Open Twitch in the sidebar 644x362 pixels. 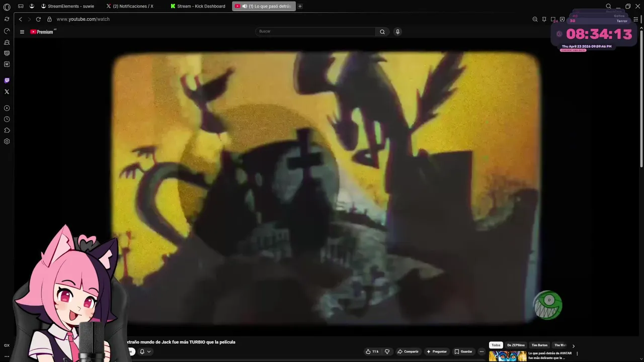7,80
